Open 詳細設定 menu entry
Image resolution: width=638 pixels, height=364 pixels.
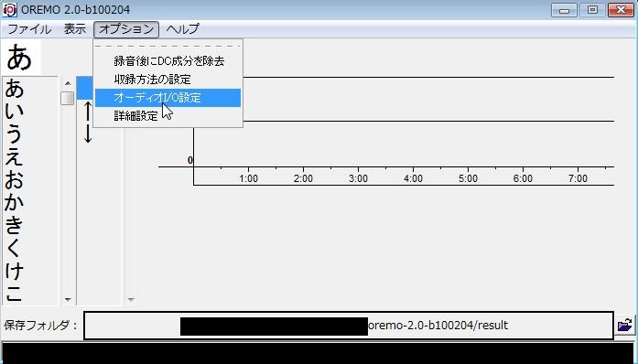click(168, 116)
